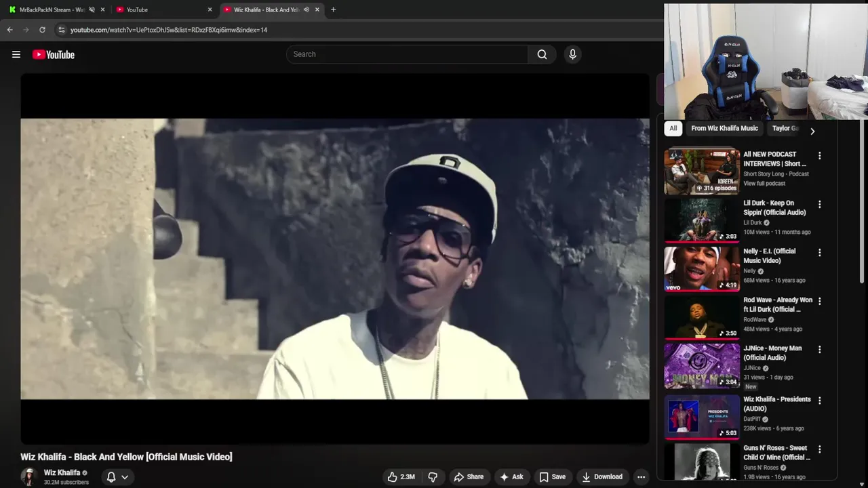Screen dimensions: 868x488
Task: Open Guns N' Roses Sweet Child thumbnail
Action: (x=702, y=462)
